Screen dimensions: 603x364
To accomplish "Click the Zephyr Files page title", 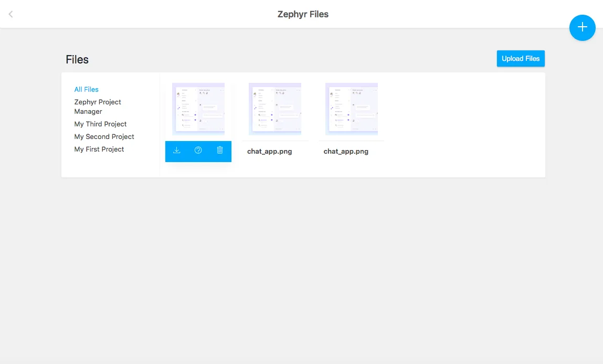I will click(x=303, y=14).
